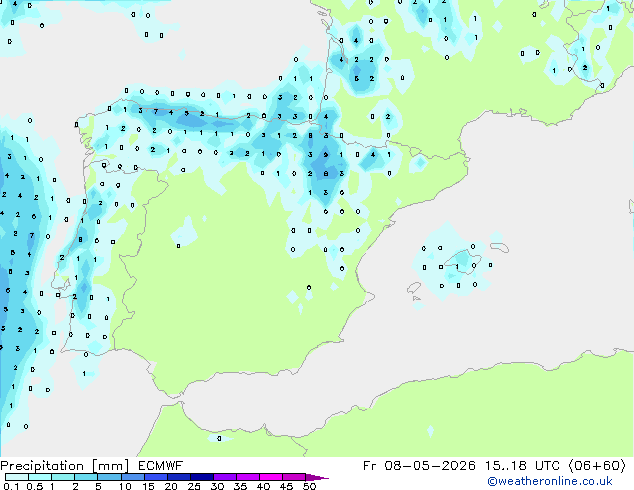The width and height of the screenshot is (634, 490).
Task: Click the legend label 45
Action: (286, 486)
